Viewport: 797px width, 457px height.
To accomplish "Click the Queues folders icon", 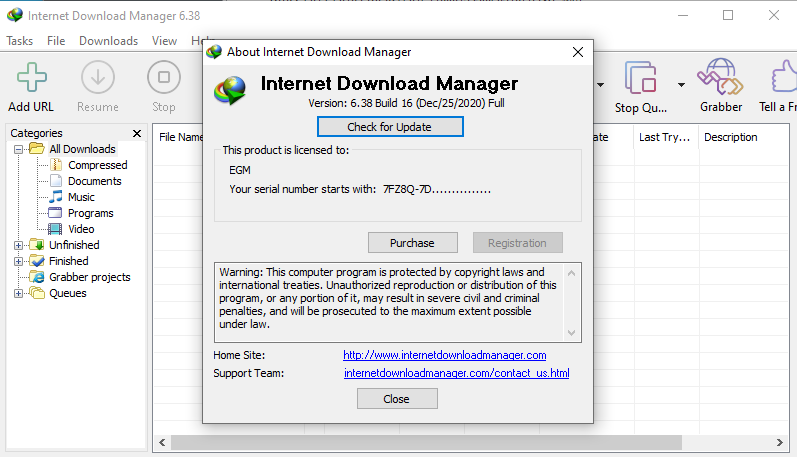I will pyautogui.click(x=37, y=293).
